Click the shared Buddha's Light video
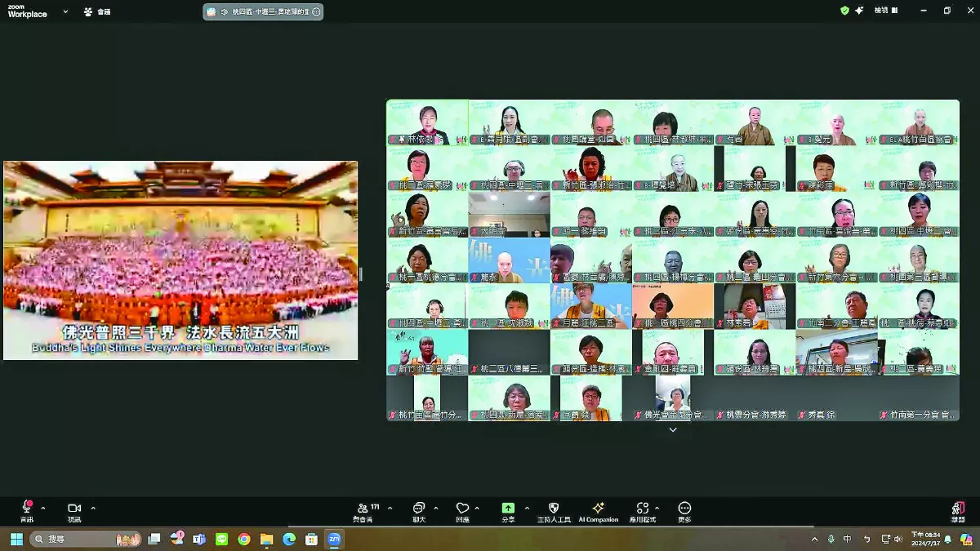 click(x=180, y=260)
